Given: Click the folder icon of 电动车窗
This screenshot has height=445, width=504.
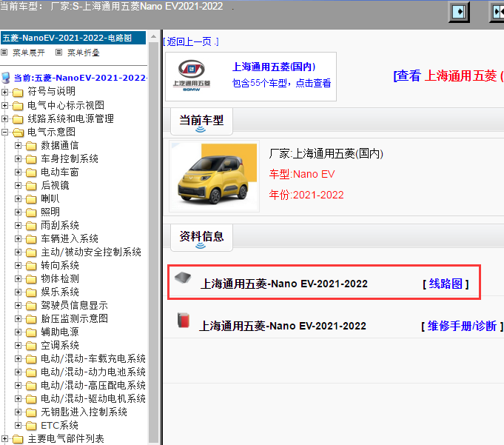Looking at the screenshot, I should pos(31,173).
